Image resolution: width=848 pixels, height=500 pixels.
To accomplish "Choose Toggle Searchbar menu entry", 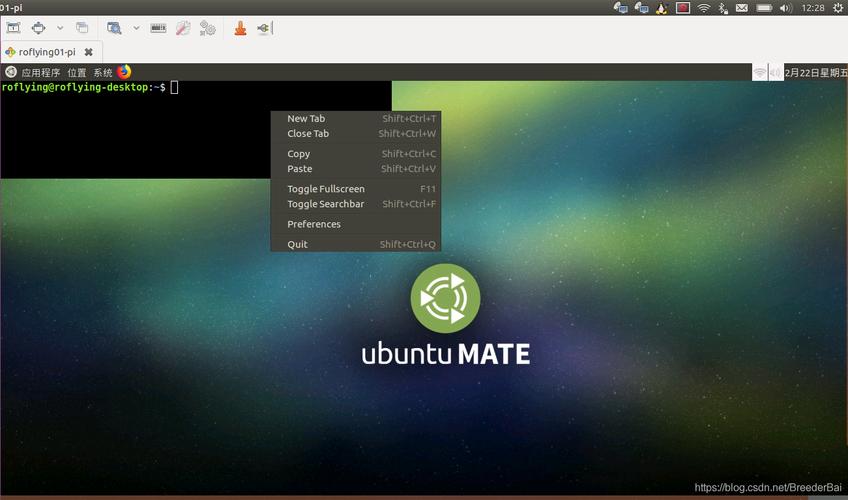I will point(356,204).
